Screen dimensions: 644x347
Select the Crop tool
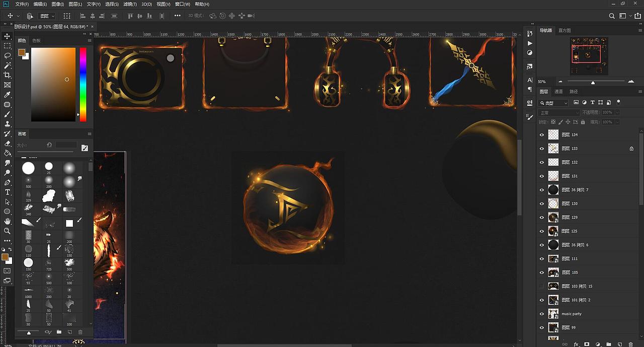(8, 75)
